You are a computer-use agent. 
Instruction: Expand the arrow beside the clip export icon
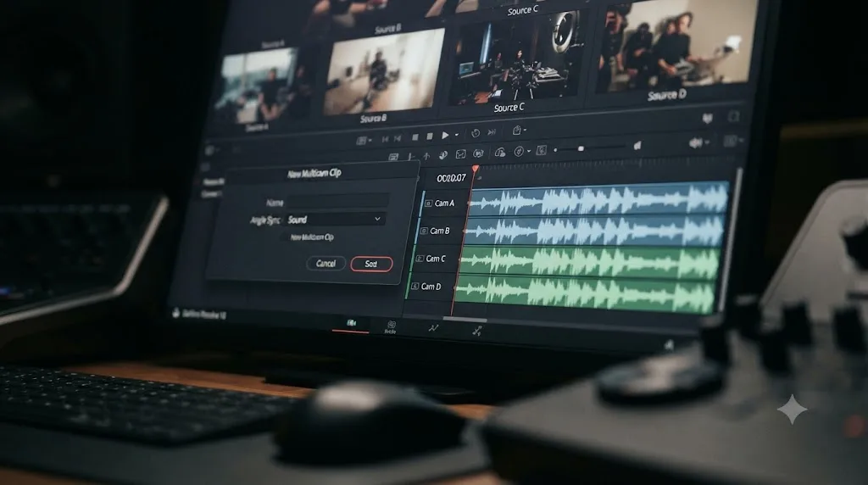coord(525,131)
